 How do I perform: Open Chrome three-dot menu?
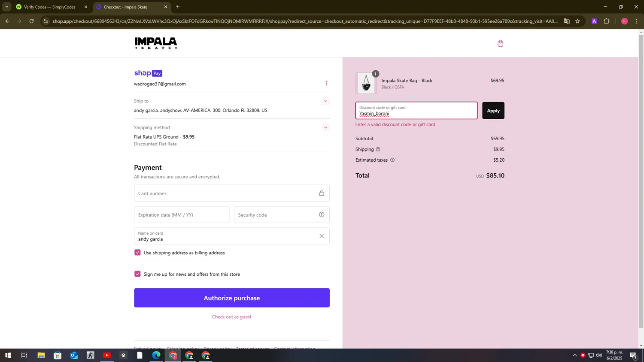[636, 21]
